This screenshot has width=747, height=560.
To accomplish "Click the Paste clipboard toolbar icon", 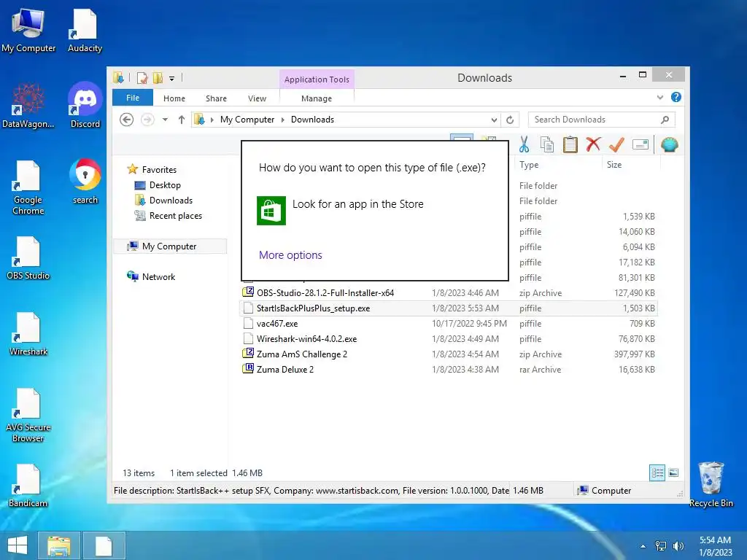I will tap(570, 144).
